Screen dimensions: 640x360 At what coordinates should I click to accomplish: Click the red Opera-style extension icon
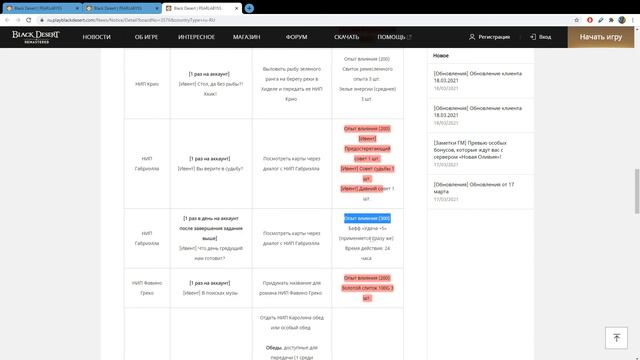click(x=590, y=20)
